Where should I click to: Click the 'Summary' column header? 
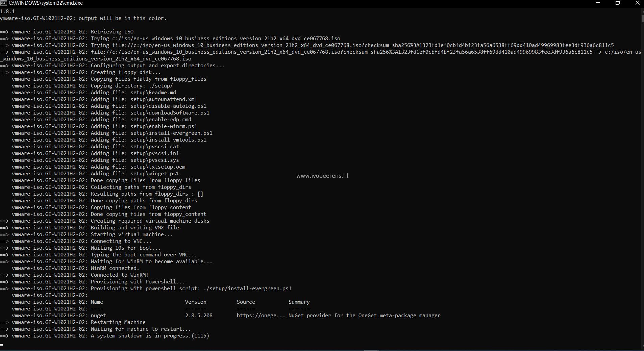pyautogui.click(x=299, y=302)
